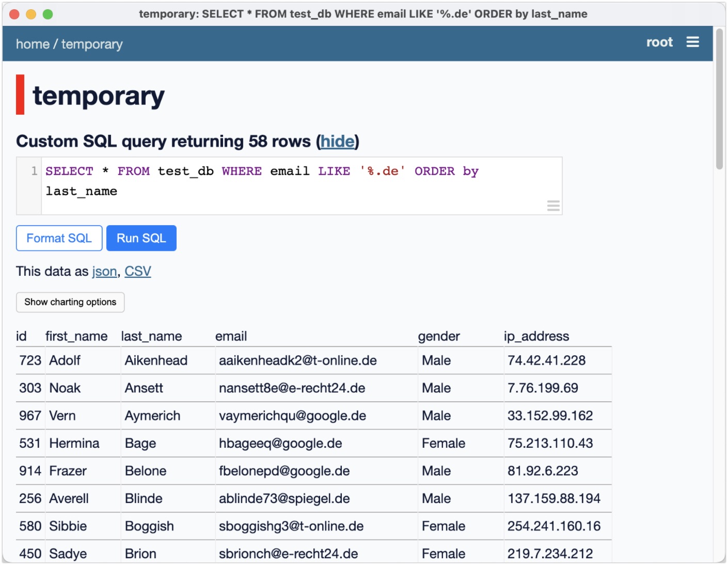Viewport: 728px width, 565px height.
Task: Select IP address 137.159.88.194
Action: pyautogui.click(x=558, y=498)
